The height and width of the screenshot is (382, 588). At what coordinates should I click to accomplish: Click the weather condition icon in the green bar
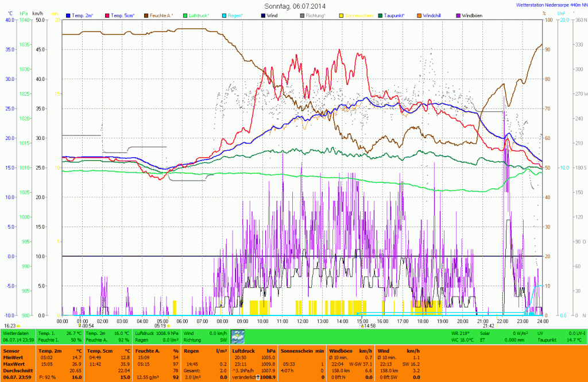(238, 336)
